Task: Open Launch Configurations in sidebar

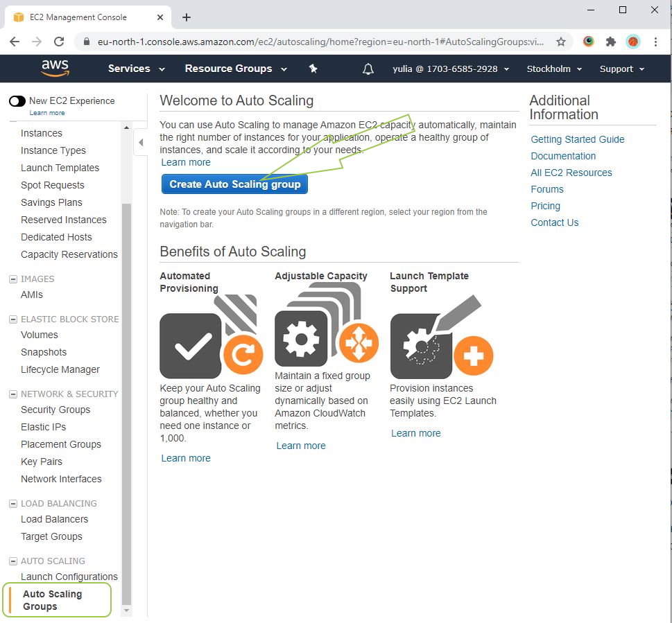Action: point(69,577)
